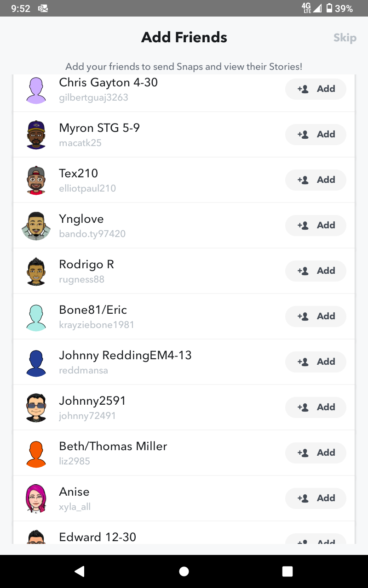Add Chris Gayton 4-30 as friend
Image resolution: width=368 pixels, height=588 pixels.
316,89
